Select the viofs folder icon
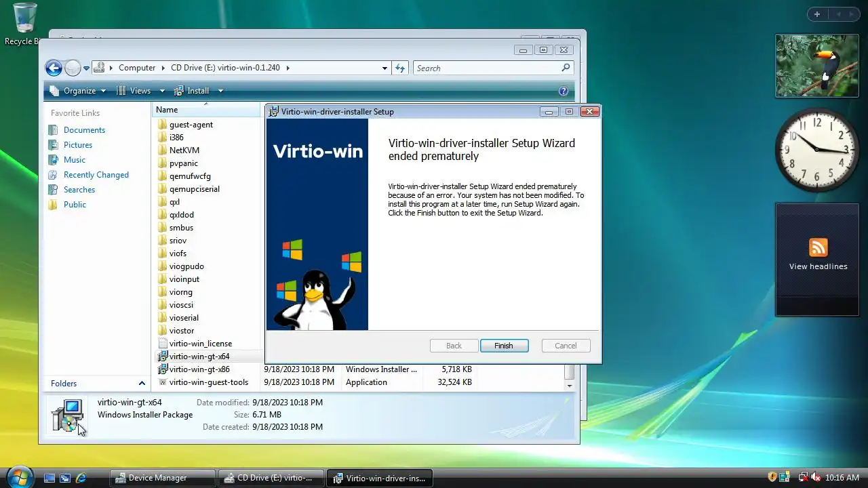The height and width of the screenshot is (488, 868). tap(162, 253)
